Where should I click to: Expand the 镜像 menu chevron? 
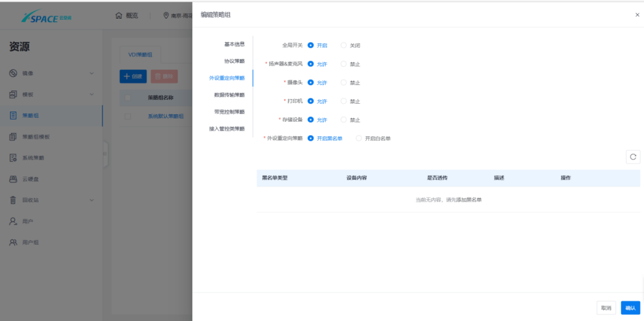tap(91, 73)
